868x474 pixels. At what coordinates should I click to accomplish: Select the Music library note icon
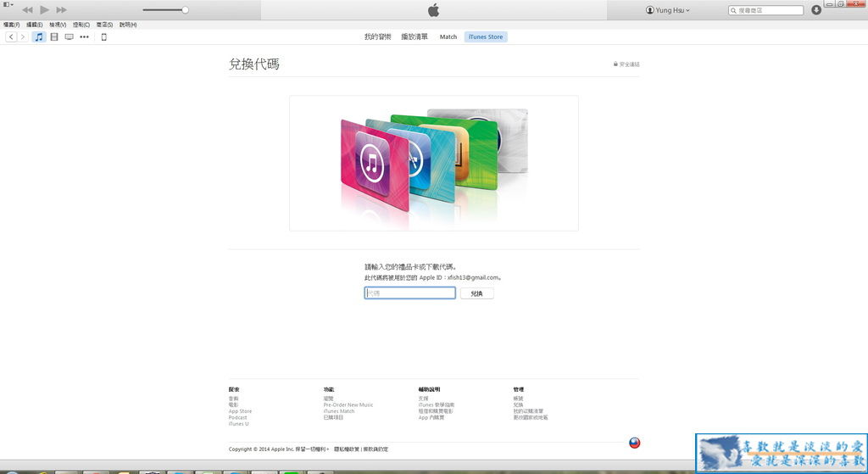(38, 36)
